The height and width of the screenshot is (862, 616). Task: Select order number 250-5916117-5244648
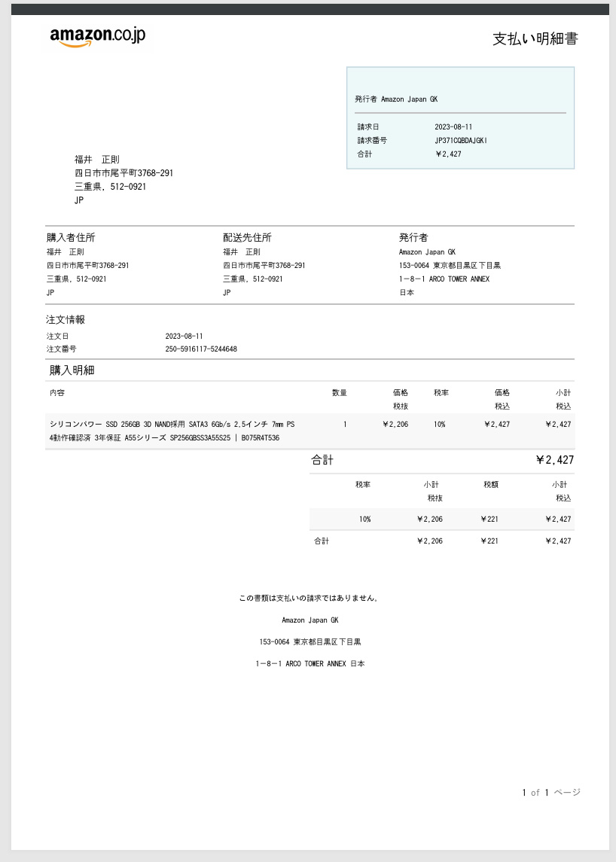tap(201, 349)
